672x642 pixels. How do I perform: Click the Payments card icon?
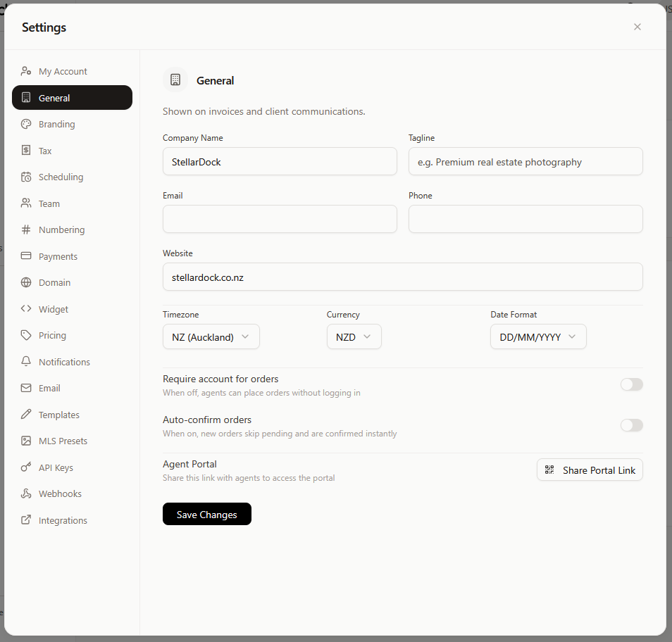point(26,256)
